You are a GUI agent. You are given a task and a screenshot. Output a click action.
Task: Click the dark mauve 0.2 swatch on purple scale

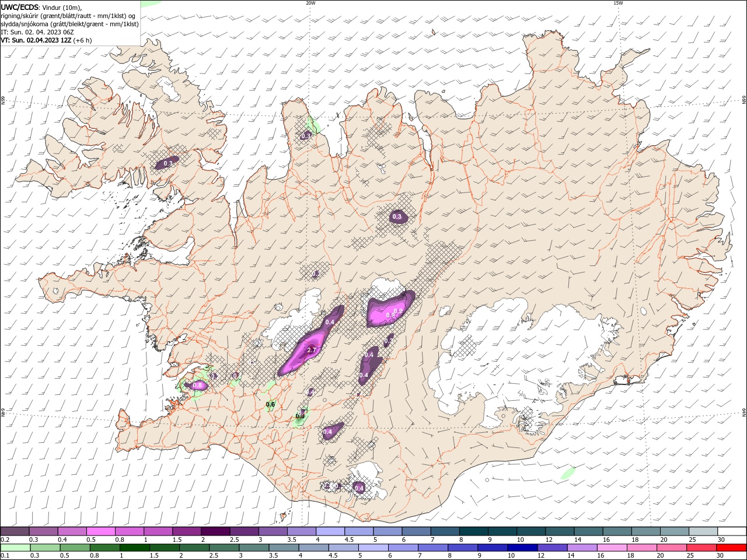click(15, 531)
